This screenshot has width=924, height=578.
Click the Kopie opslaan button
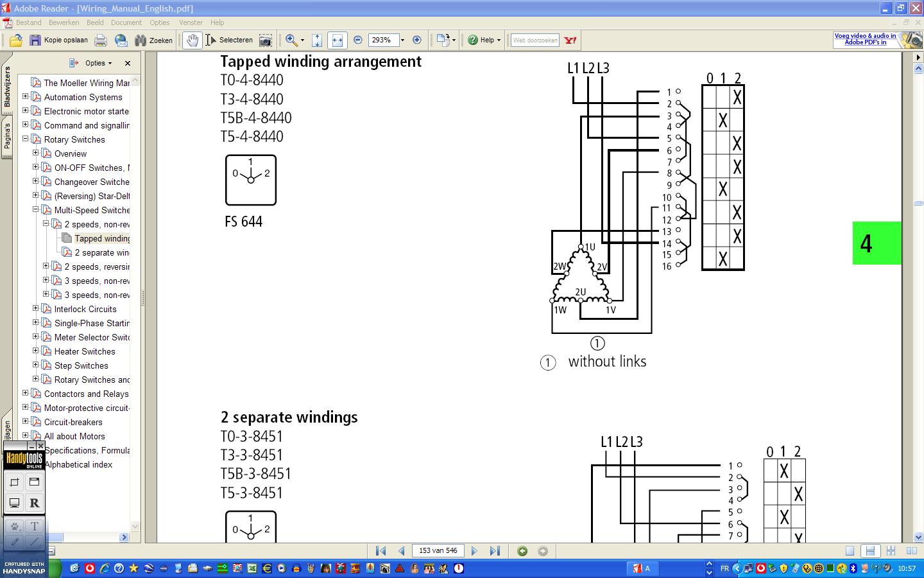click(59, 40)
